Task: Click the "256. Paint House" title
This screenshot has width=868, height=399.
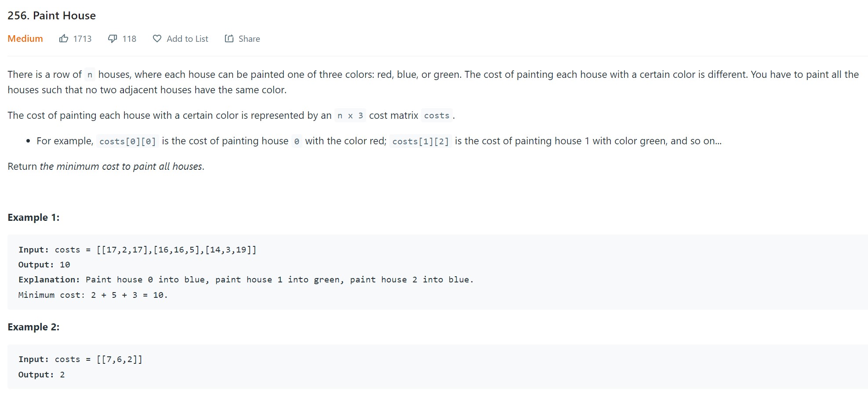Action: pos(51,15)
